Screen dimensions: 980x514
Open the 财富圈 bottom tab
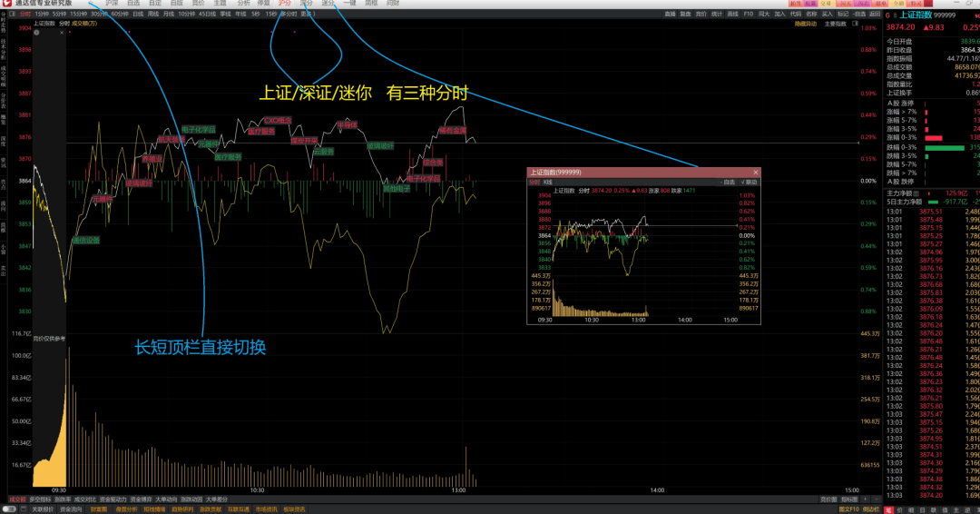click(99, 509)
